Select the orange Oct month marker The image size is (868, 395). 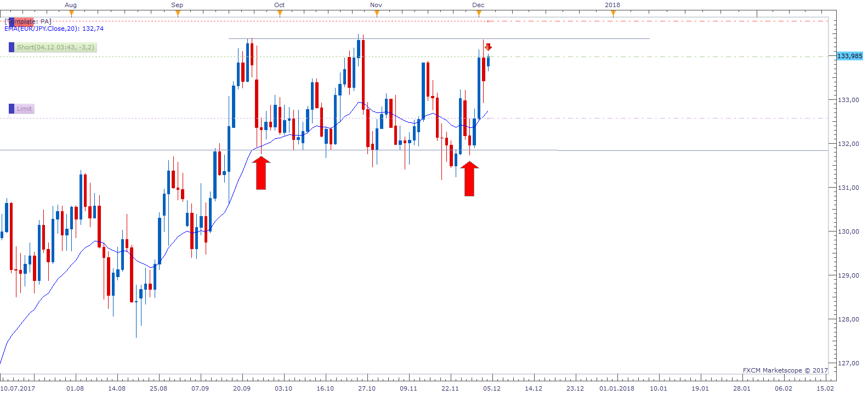pos(280,14)
